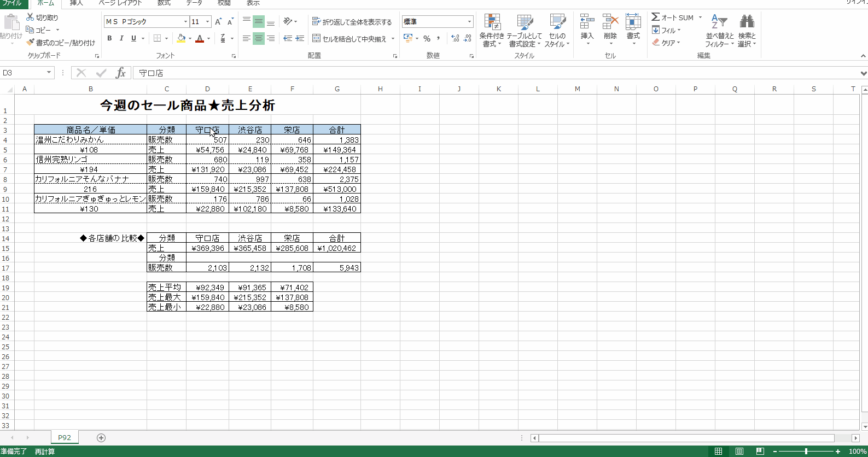Open the font name dropdown MS Pゴシック
Viewport: 868px width, 457px height.
pos(185,22)
